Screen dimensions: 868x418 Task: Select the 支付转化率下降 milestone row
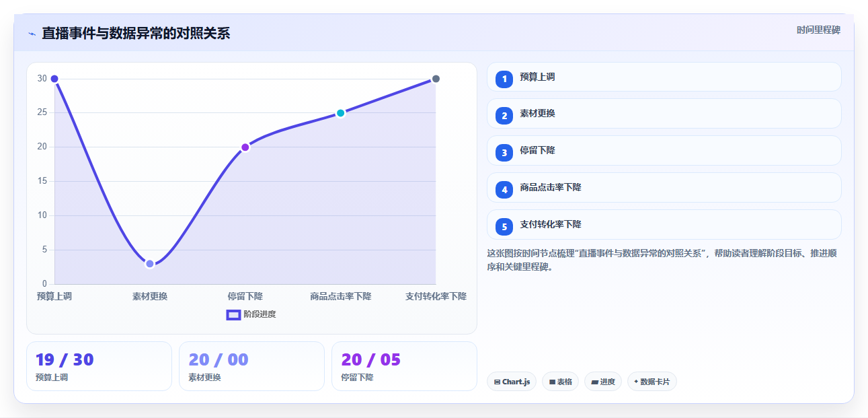[664, 225]
